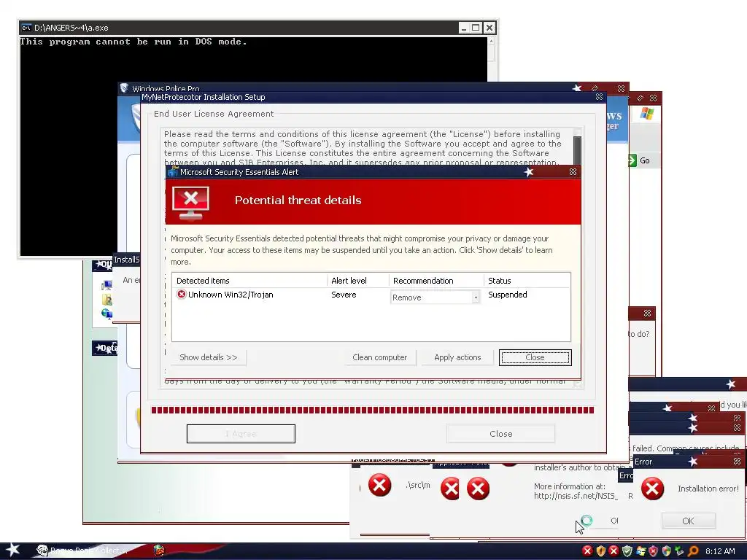Screen dimensions: 747x560
Task: Select the Unknown Win32/Trojan row
Action: [x=371, y=295]
